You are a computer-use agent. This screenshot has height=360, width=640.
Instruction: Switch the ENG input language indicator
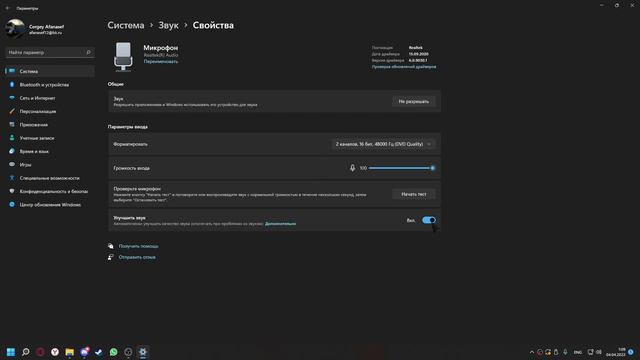coord(578,352)
